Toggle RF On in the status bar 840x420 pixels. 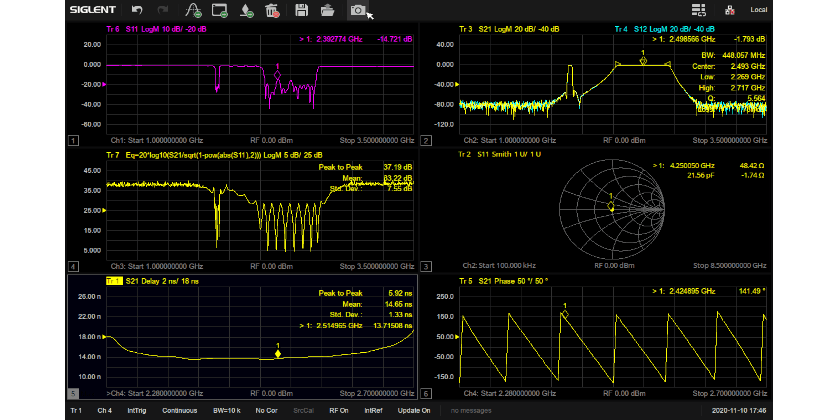tap(337, 410)
